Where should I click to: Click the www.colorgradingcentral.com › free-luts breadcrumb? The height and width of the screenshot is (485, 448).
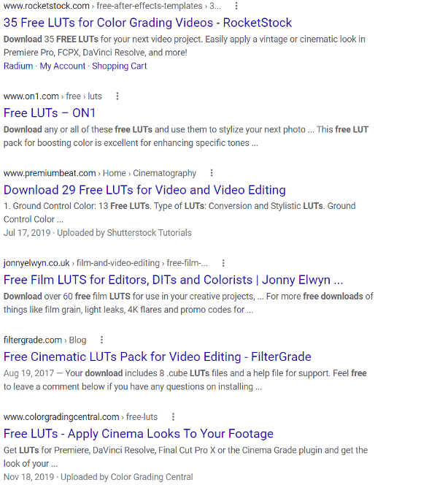tap(80, 416)
